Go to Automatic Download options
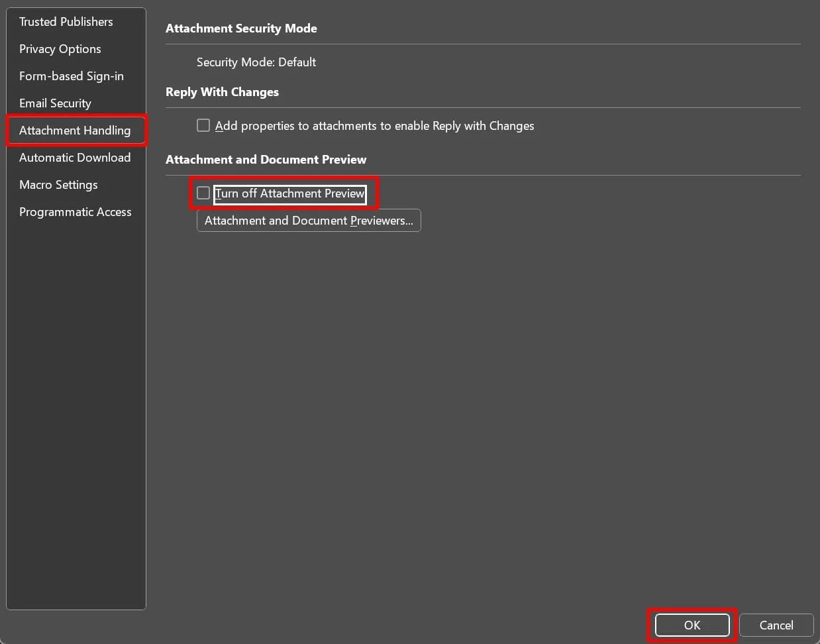 (x=75, y=157)
